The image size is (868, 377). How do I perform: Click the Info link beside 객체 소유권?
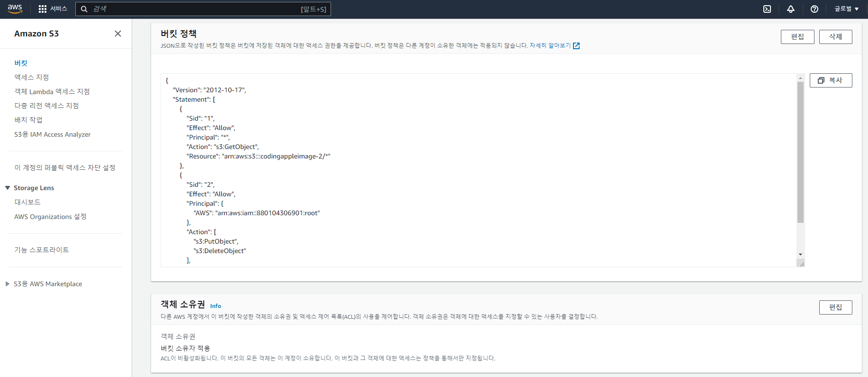pos(215,306)
